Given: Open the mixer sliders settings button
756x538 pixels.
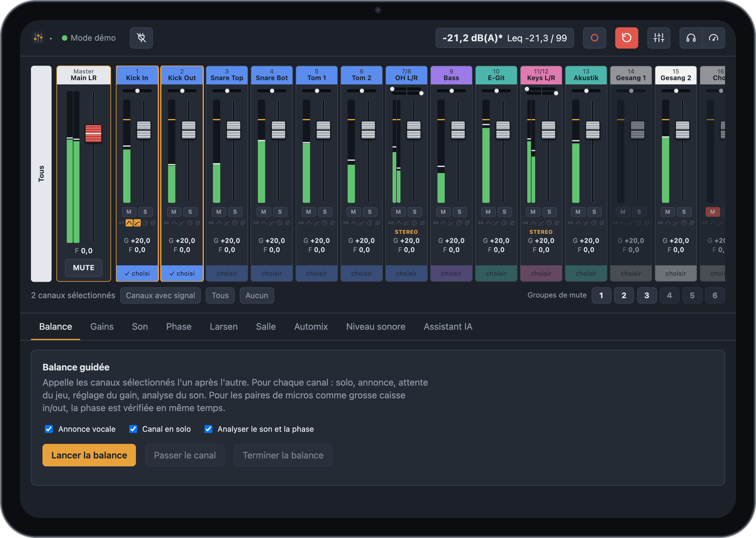Looking at the screenshot, I should tap(659, 38).
